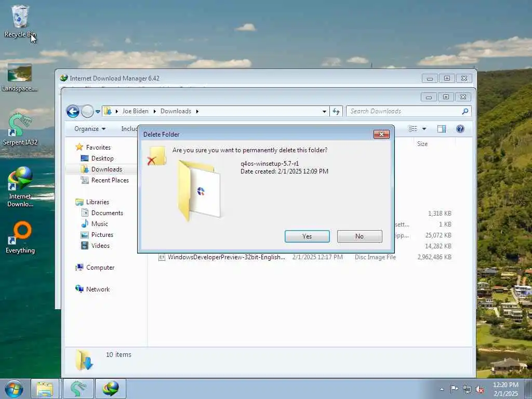Open the Videos library
This screenshot has height=399, width=532.
tap(100, 246)
